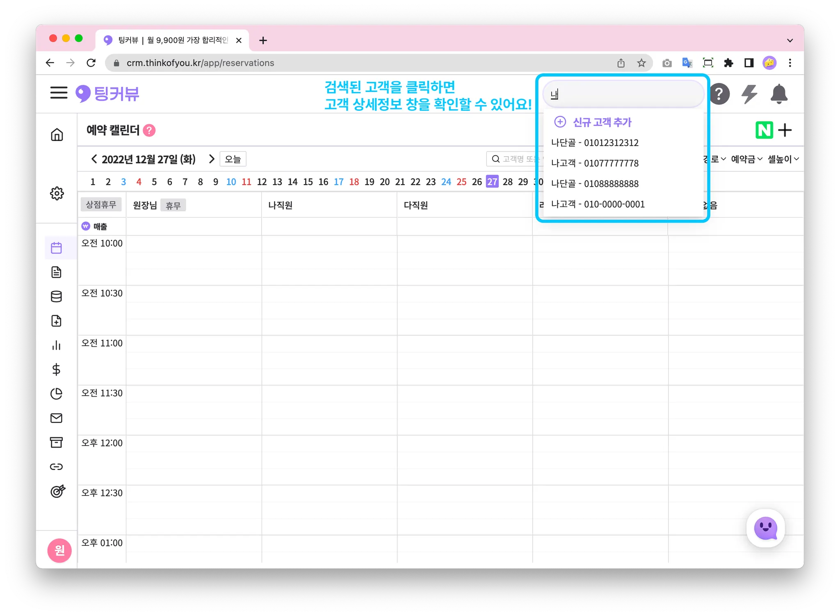Screen dimensions: 840x616
Task: Click the lightning bolt icon
Action: (x=749, y=94)
